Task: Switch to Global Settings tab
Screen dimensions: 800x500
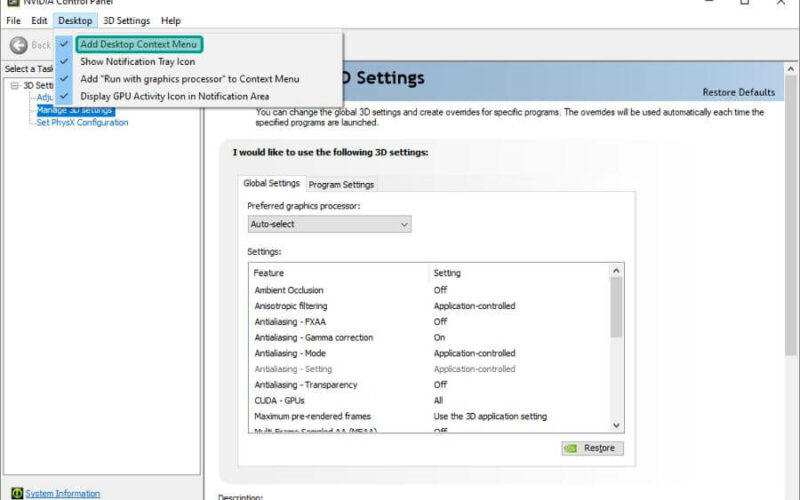Action: (271, 183)
